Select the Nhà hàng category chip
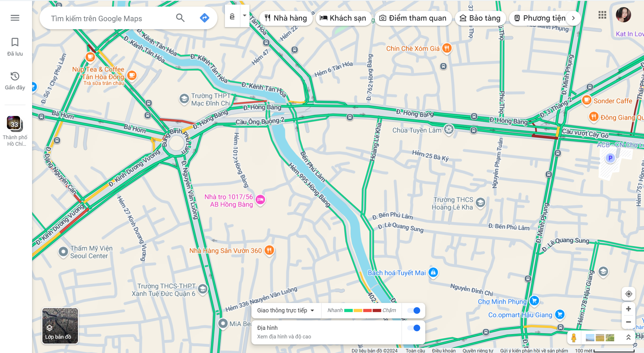Viewport: 644px width, 353px height. pos(286,18)
